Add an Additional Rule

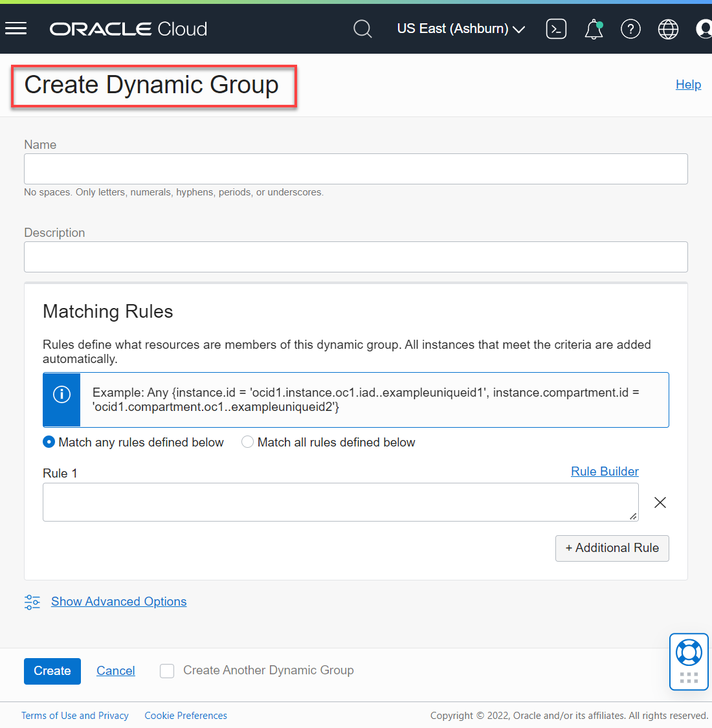pos(612,548)
